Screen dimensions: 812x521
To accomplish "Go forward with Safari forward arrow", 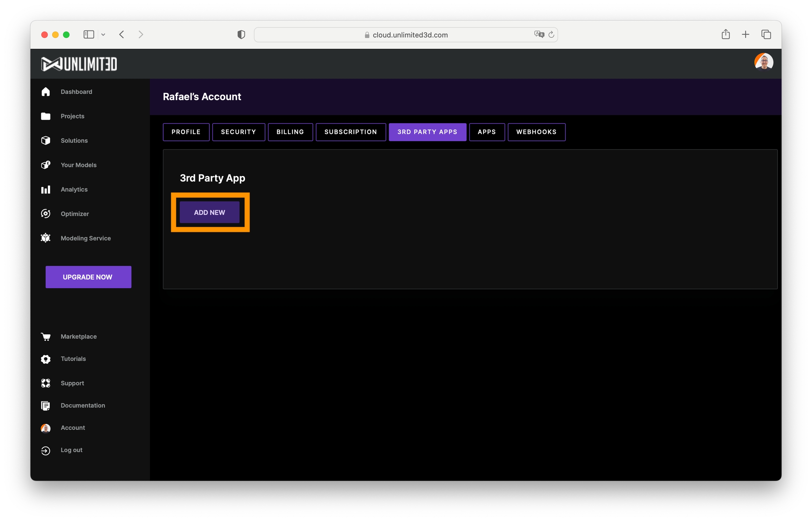I will pos(141,35).
